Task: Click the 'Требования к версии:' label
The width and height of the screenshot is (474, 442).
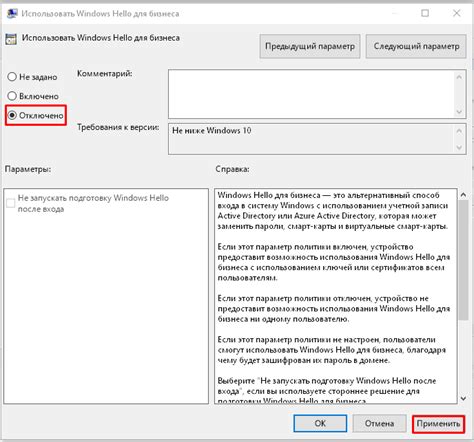Action: point(118,127)
